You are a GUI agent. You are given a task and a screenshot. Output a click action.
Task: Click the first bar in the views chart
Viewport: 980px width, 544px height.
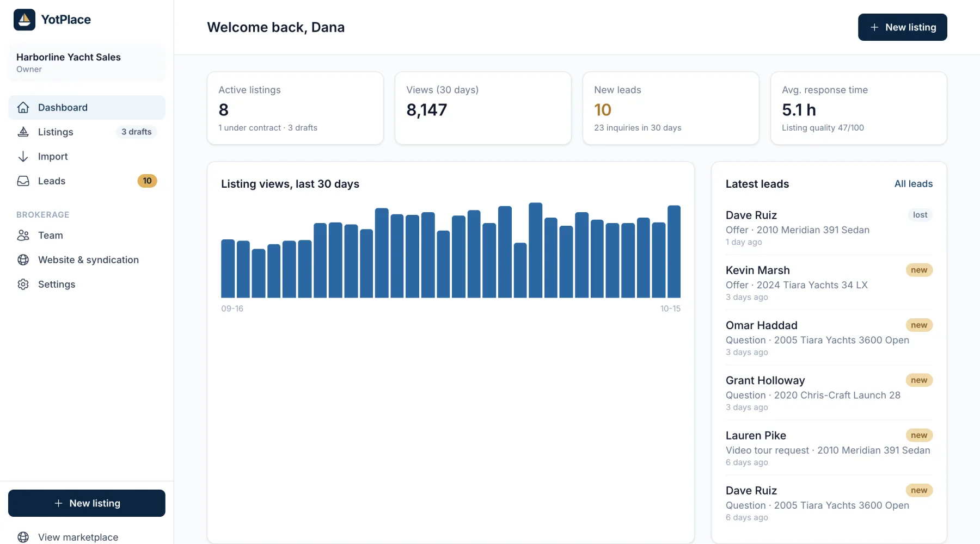(228, 269)
